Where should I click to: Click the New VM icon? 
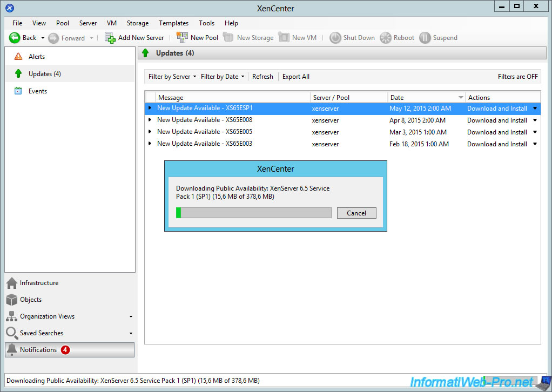(x=284, y=37)
